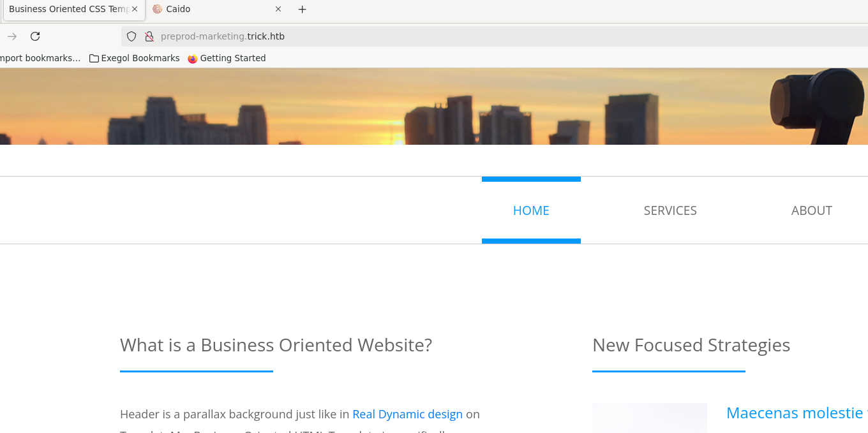This screenshot has width=868, height=433.
Task: Click the city skyline banner image
Action: tap(434, 106)
